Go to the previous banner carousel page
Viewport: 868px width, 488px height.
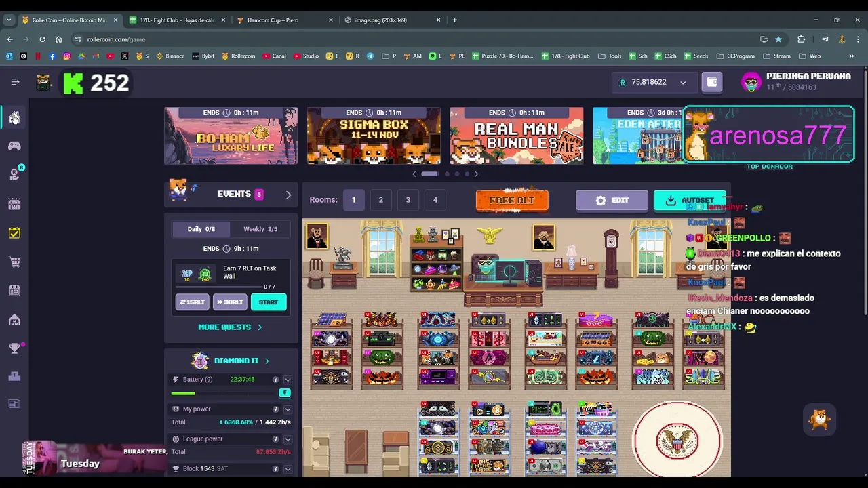(414, 174)
